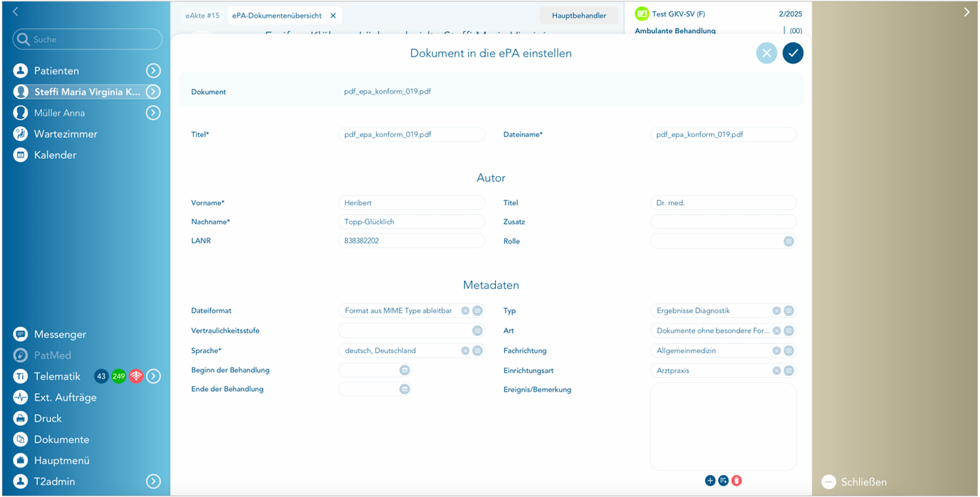Switch to the eAkte #15 tab
The width and height of the screenshot is (980, 497).
[x=202, y=15]
